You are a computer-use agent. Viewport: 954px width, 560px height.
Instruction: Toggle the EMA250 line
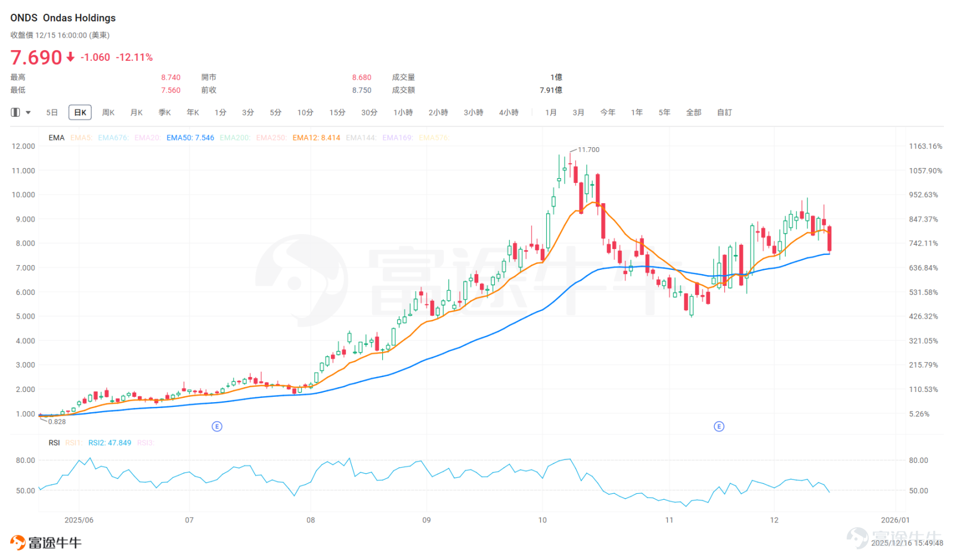[x=271, y=138]
